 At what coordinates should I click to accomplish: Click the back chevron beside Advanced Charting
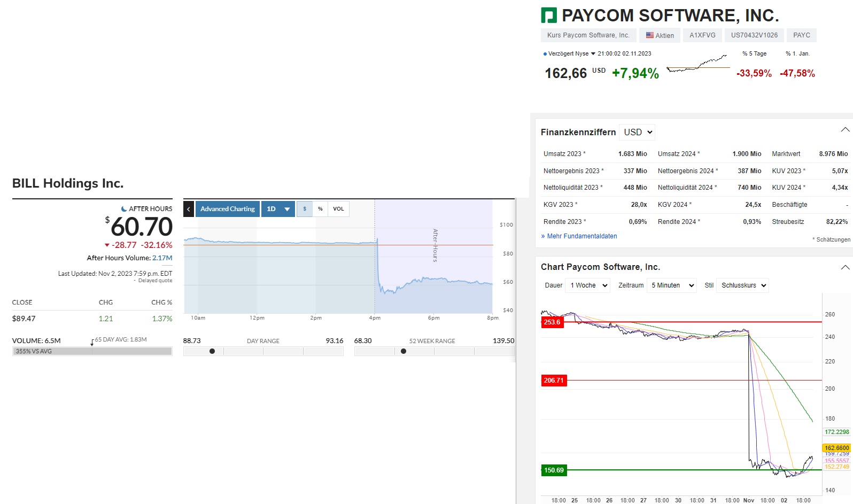tap(189, 209)
